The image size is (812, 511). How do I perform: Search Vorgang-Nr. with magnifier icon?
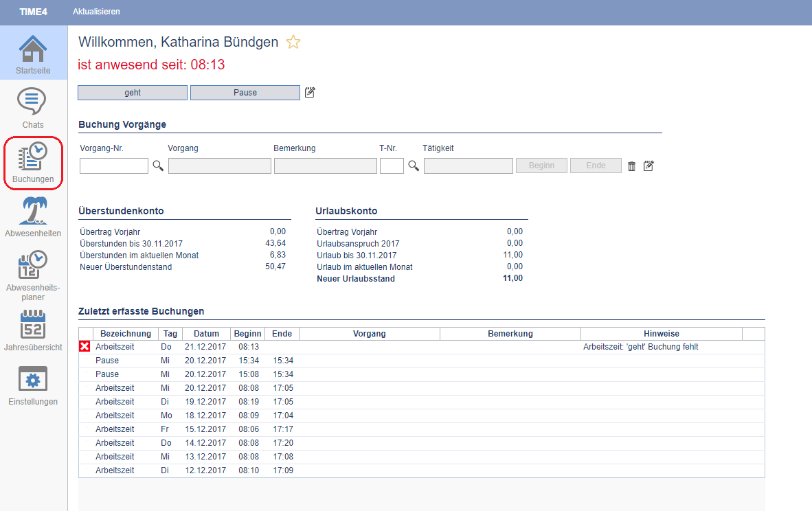(x=158, y=166)
